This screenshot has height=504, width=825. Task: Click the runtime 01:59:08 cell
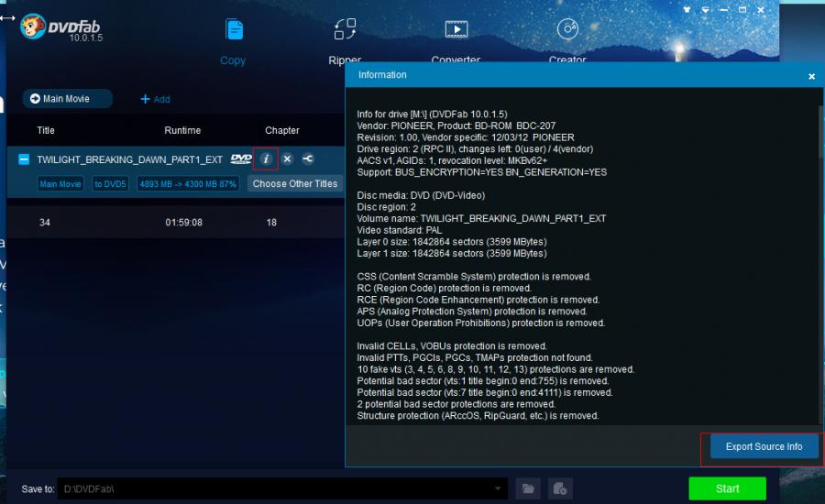[183, 223]
